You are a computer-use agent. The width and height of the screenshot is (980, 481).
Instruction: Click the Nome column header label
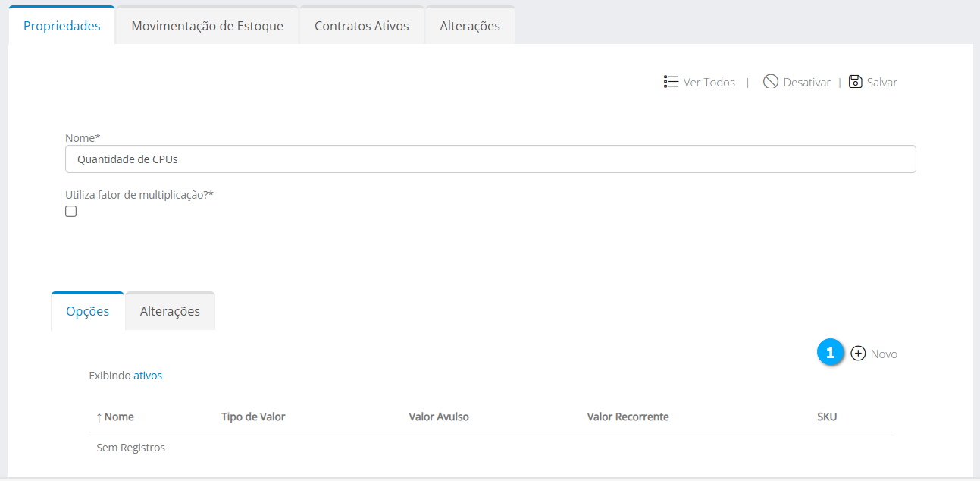pyautogui.click(x=119, y=417)
